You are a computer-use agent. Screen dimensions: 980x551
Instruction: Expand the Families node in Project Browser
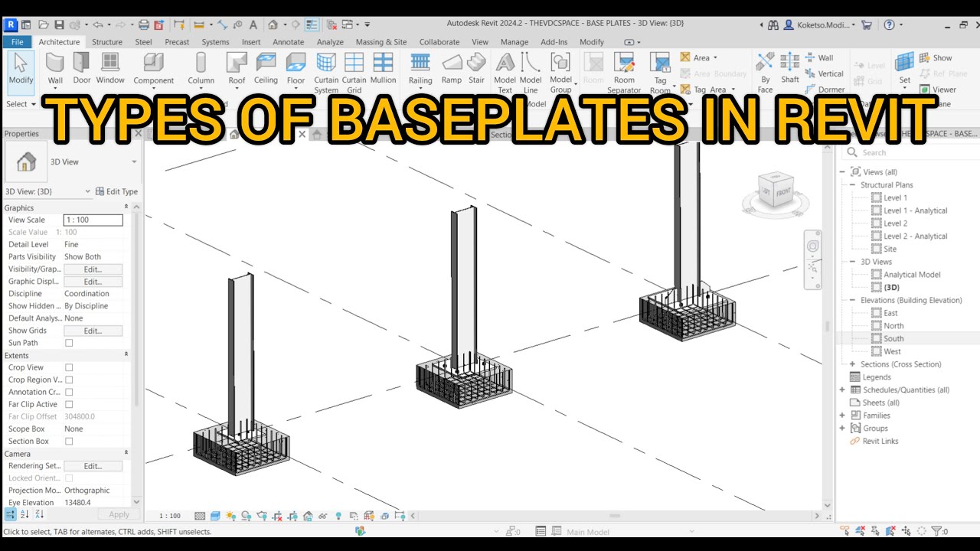coord(842,416)
